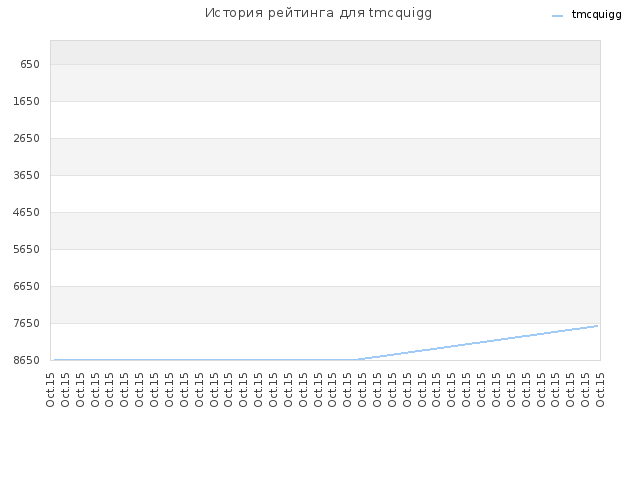640x480 pixels.
Task: Click the 7650 y-axis label
Action: click(27, 323)
